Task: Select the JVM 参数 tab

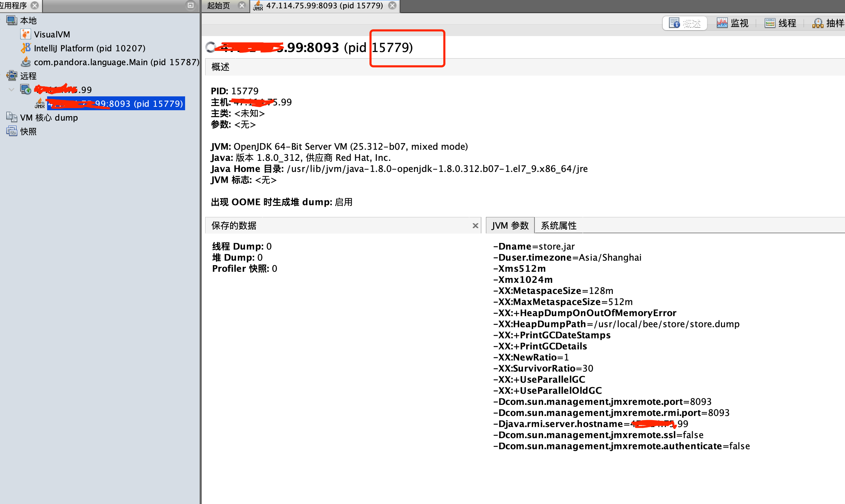Action: pos(510,226)
